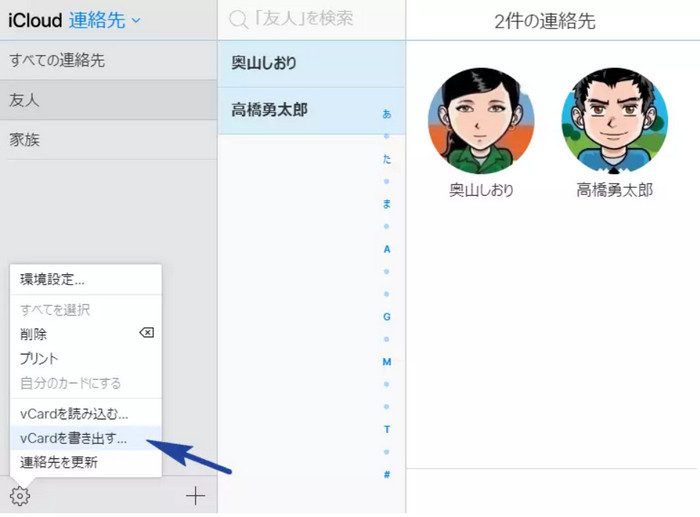Open the iCloud 連絡先 app switcher dropdown

tap(105, 20)
